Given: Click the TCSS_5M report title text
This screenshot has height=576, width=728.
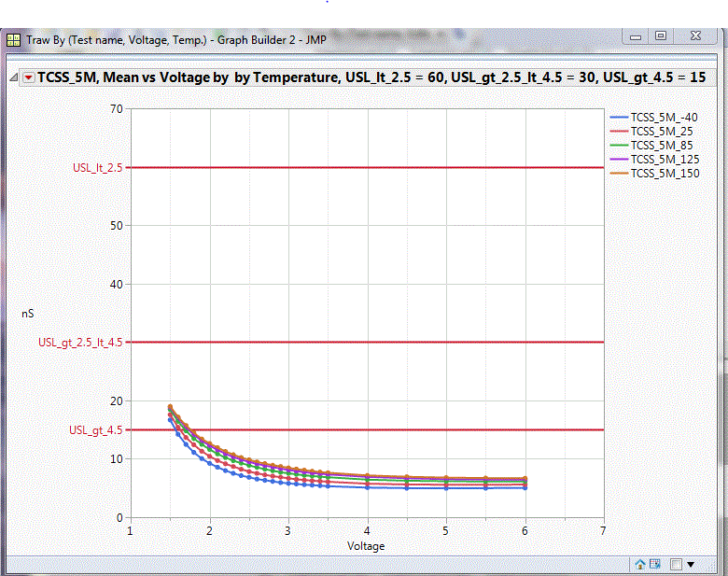Looking at the screenshot, I should click(371, 77).
